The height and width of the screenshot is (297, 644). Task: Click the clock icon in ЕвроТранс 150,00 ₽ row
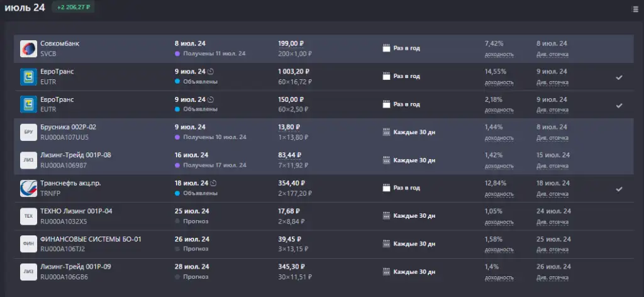click(211, 99)
